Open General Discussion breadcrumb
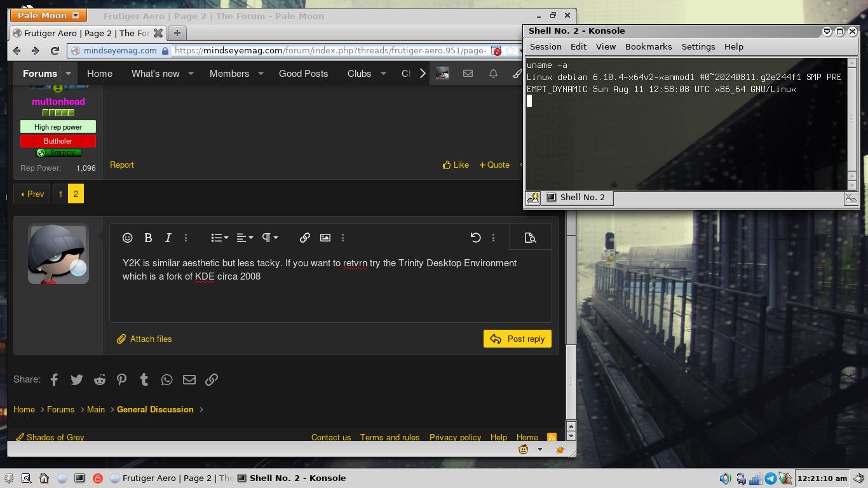Image resolution: width=868 pixels, height=488 pixels. (x=155, y=409)
